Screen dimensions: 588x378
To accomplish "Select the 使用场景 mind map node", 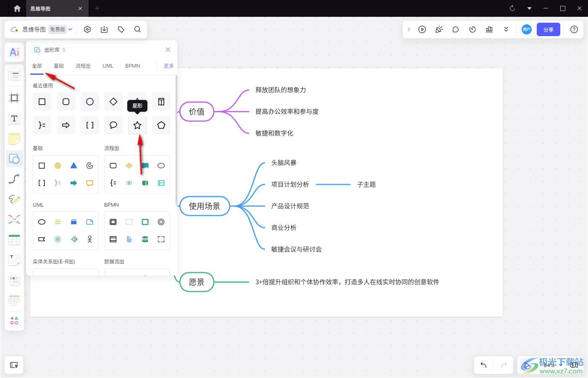I will click(205, 206).
